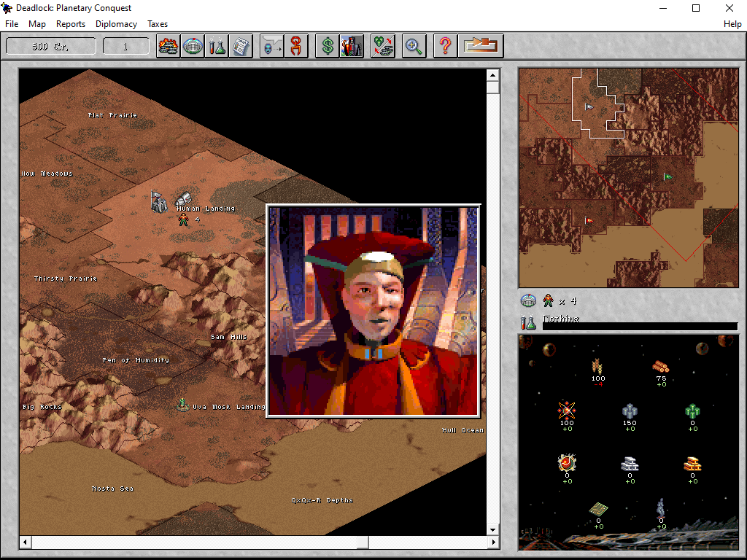This screenshot has height=560, width=747.
Task: Click the grey statue art resource icon
Action: coord(661,508)
